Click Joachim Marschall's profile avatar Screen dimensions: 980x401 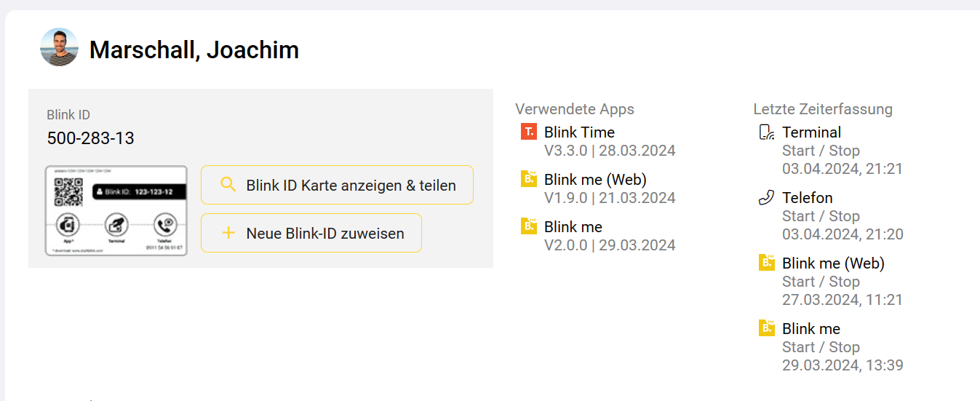pyautogui.click(x=59, y=47)
